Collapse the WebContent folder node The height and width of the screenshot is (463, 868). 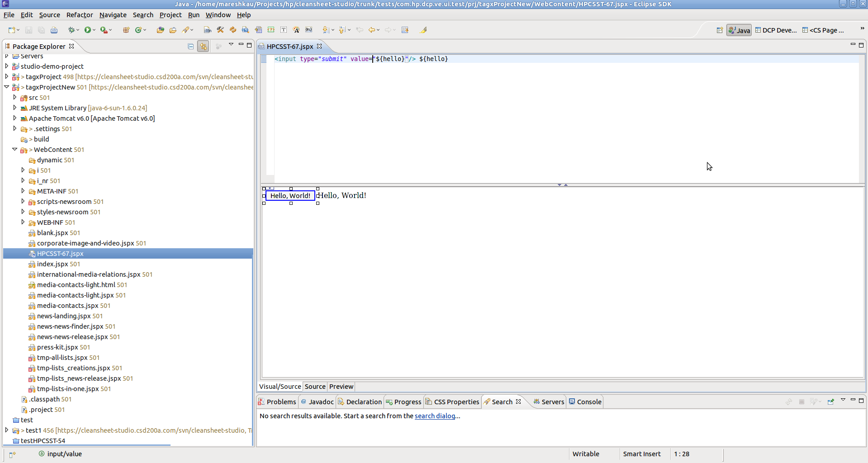14,149
